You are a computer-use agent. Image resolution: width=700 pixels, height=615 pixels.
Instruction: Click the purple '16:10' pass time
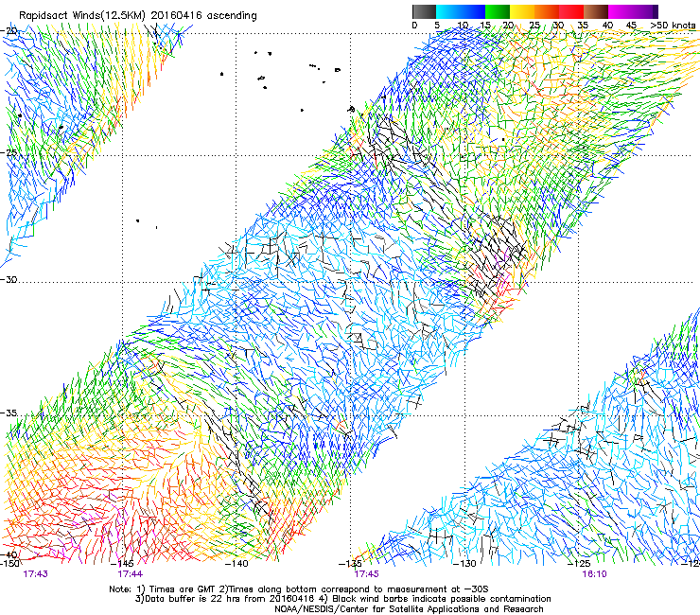[594, 574]
